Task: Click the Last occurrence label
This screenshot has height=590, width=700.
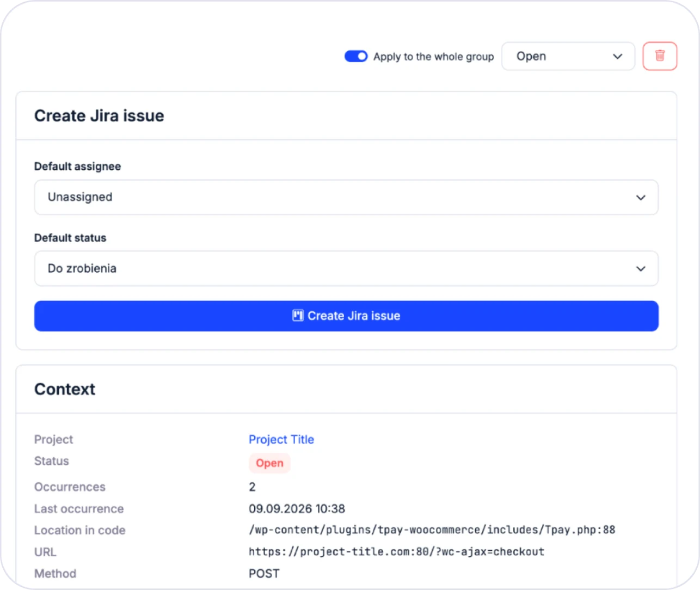Action: 79,508
